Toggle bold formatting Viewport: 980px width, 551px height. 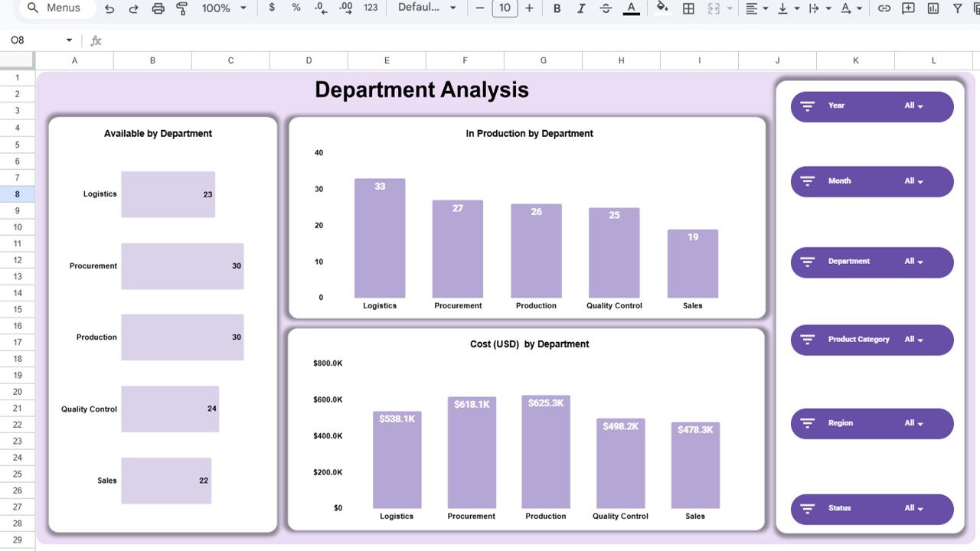[x=557, y=8]
